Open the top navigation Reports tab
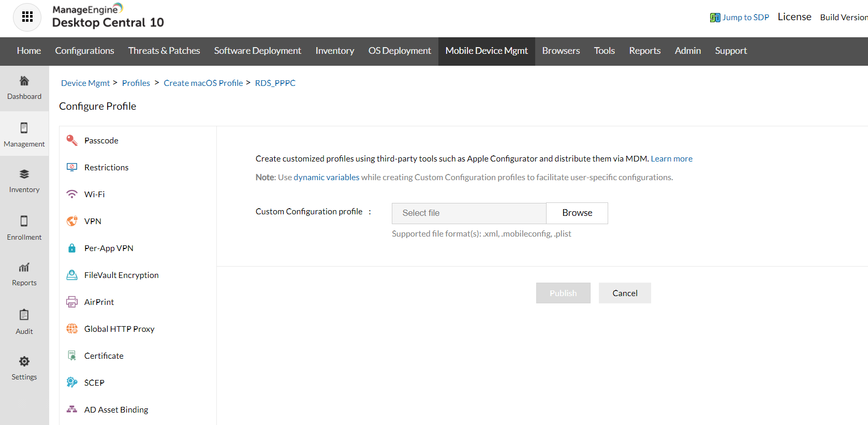The width and height of the screenshot is (868, 425). click(x=645, y=51)
